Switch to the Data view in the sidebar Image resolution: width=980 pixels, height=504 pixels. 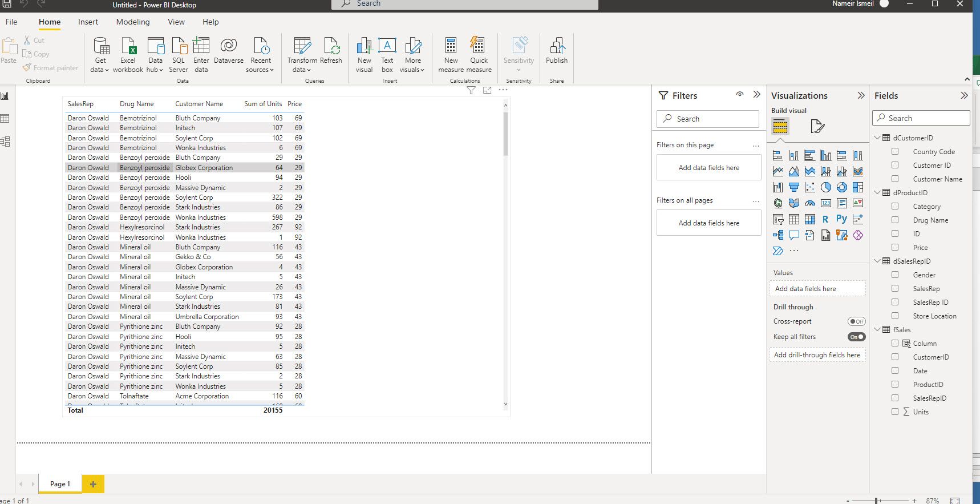(x=5, y=119)
